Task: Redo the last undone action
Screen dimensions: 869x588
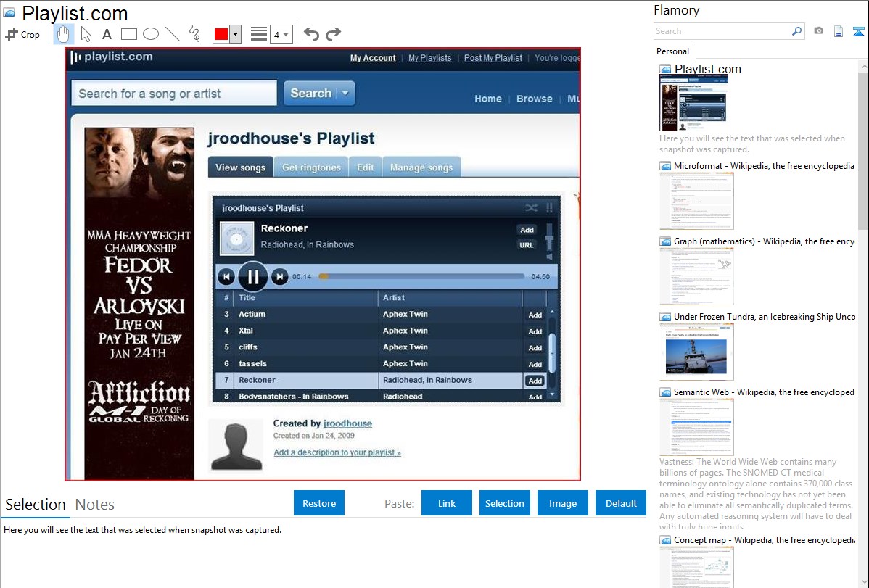Action: click(333, 34)
